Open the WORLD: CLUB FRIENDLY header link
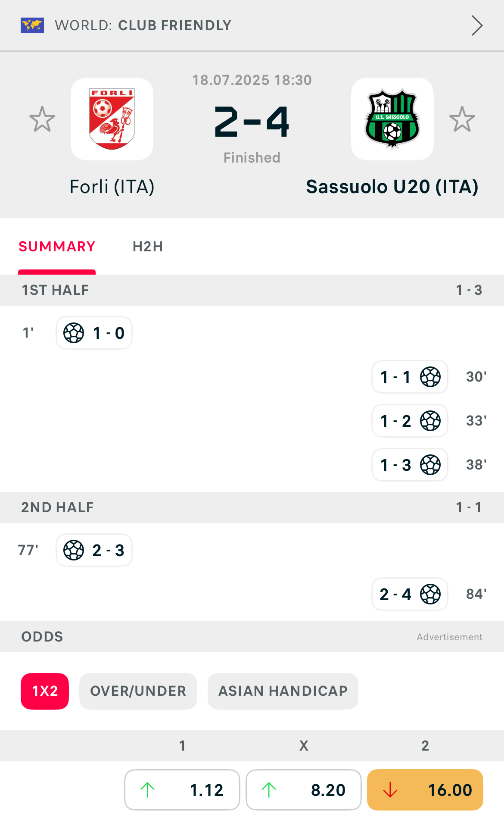The height and width of the screenshot is (820, 504). (143, 25)
